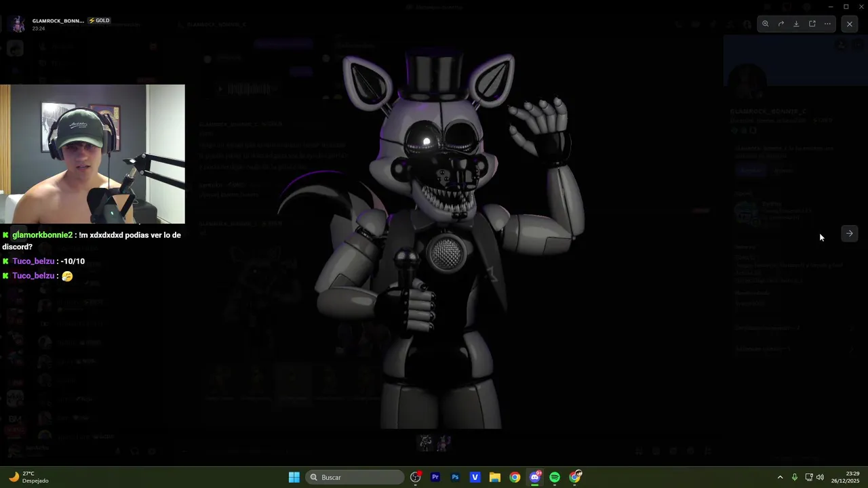Screen dimensions: 868x488
Task: Open the blue V app on taskbar
Action: (x=475, y=477)
